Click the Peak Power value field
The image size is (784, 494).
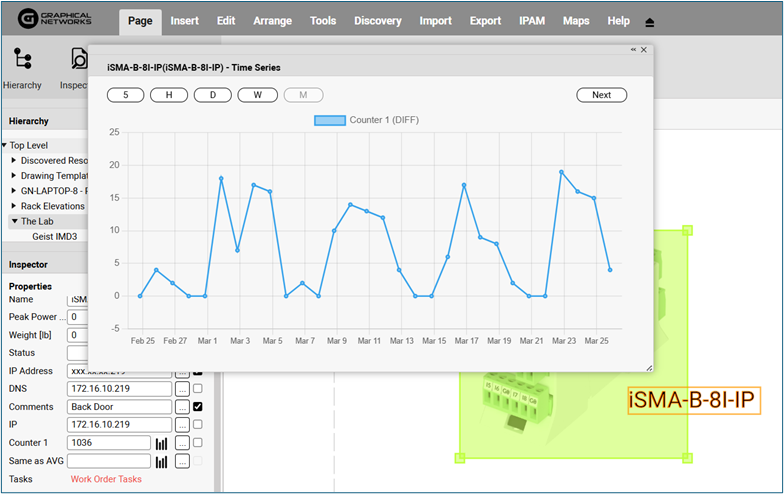[x=78, y=317]
